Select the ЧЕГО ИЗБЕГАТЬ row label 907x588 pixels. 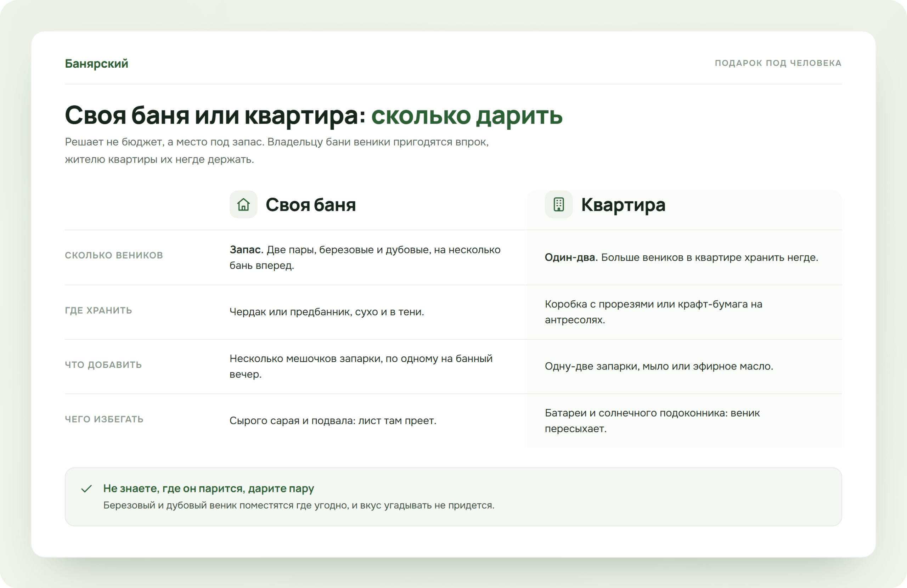pyautogui.click(x=104, y=419)
